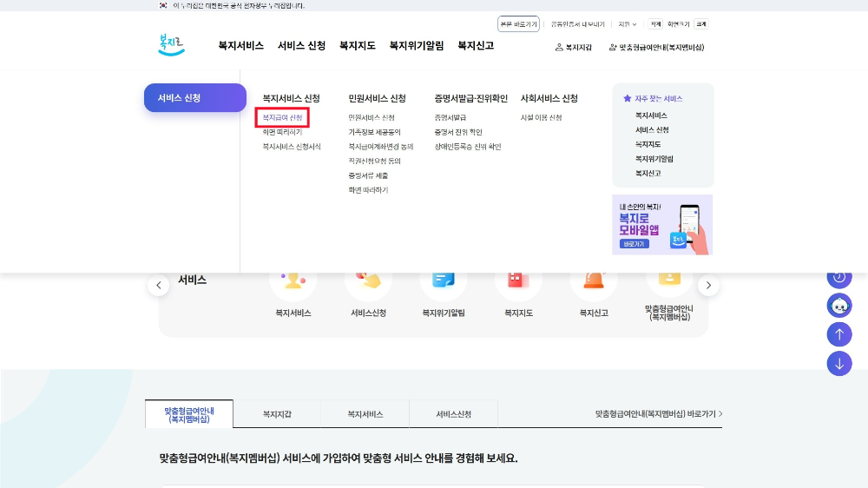This screenshot has height=488, width=868.
Task: Click 복지서비스 in 자주 찾는 서비스 box
Action: tap(651, 115)
